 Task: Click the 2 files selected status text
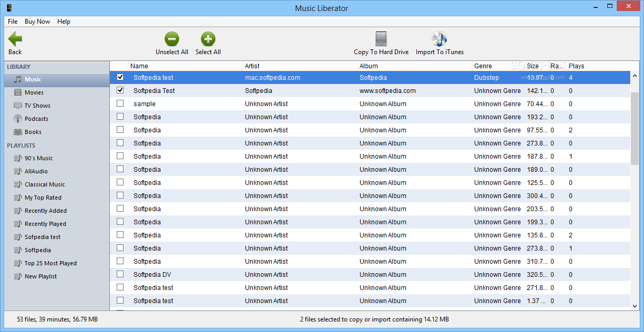[374, 319]
